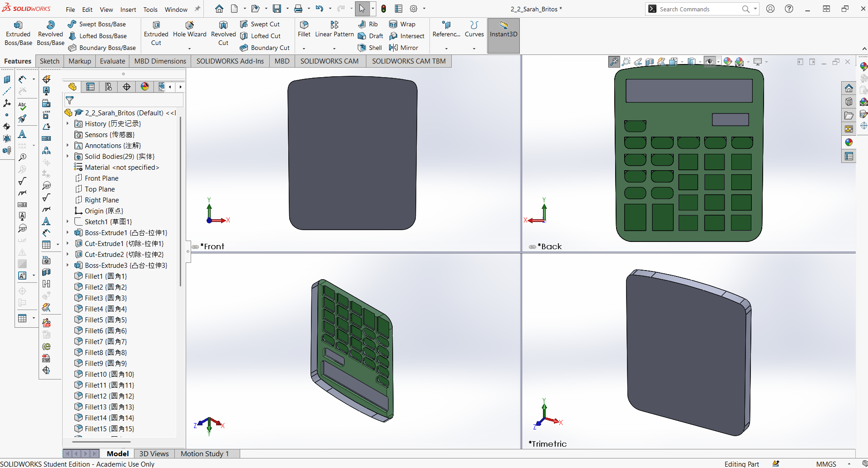
Task: Toggle Instant3D mode
Action: [x=503, y=36]
